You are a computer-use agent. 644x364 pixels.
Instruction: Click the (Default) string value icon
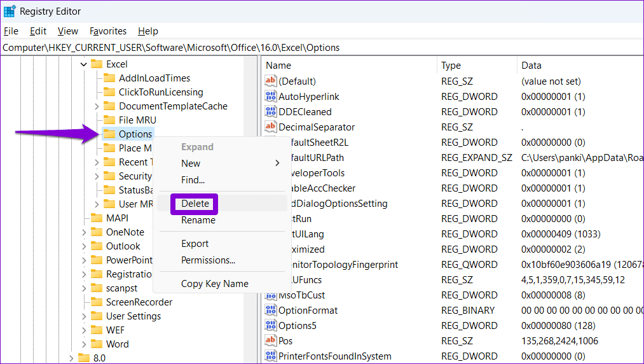270,81
